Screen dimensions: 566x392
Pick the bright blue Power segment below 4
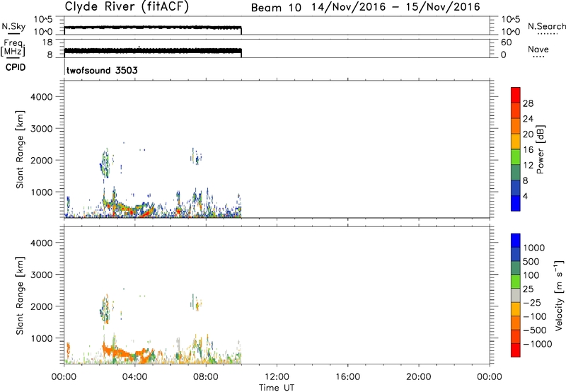tap(516, 203)
